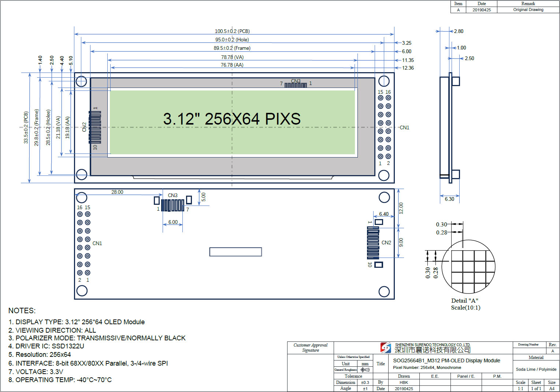
Task: Click the SOG25664B1_M312 PM-OLED Display Module title
Action: pos(446,360)
